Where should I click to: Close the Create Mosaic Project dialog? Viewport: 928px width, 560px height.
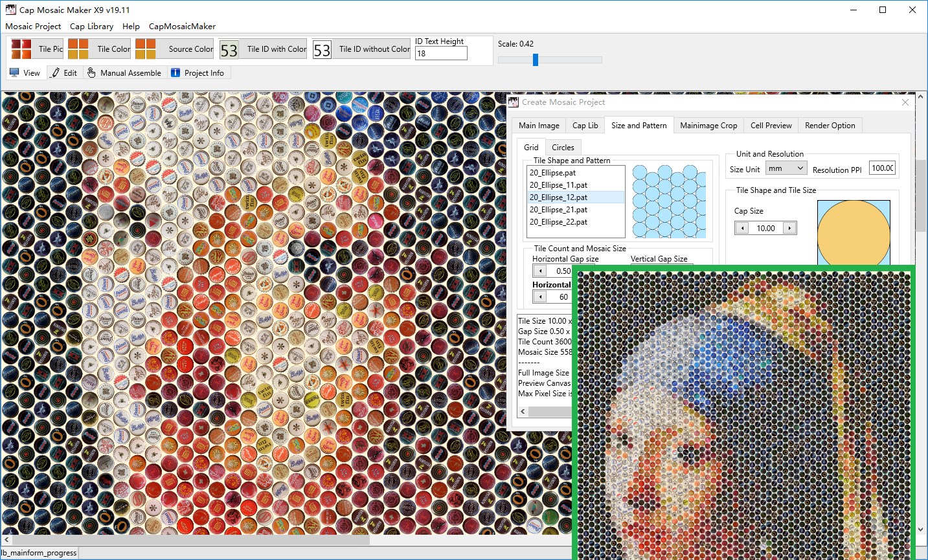tap(905, 102)
